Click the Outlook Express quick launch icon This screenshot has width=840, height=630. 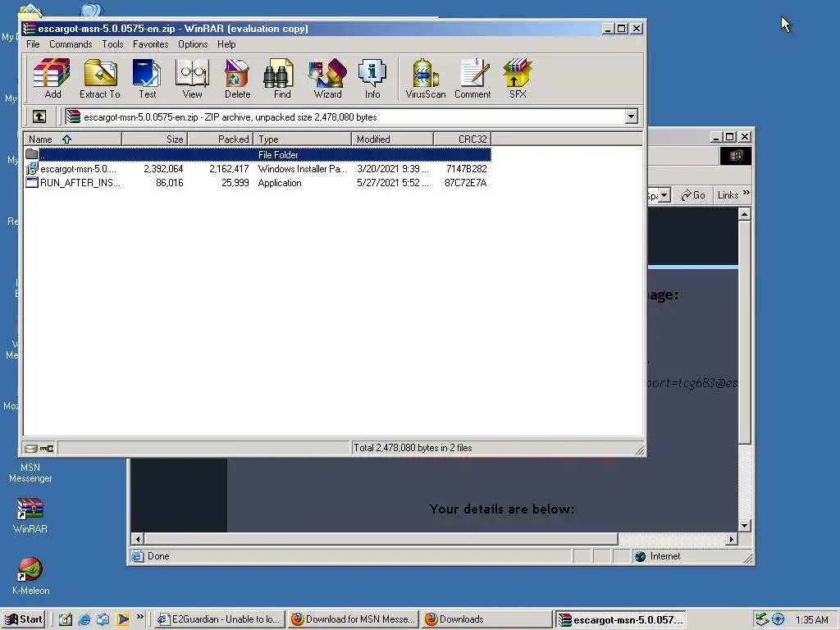click(x=103, y=619)
